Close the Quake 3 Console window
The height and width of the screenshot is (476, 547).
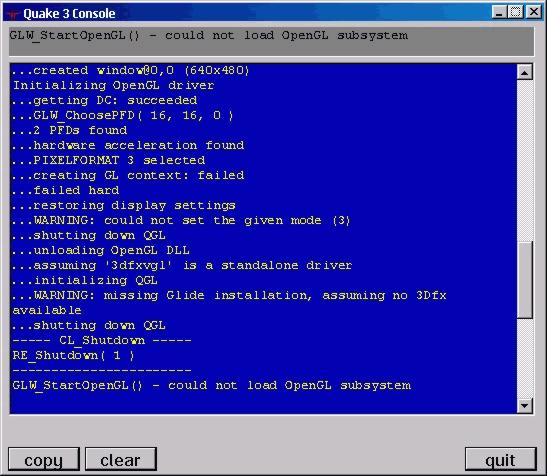click(x=534, y=12)
